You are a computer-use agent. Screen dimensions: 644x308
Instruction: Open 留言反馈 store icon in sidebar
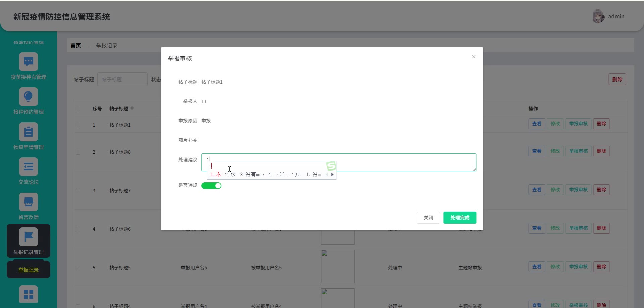(x=29, y=202)
